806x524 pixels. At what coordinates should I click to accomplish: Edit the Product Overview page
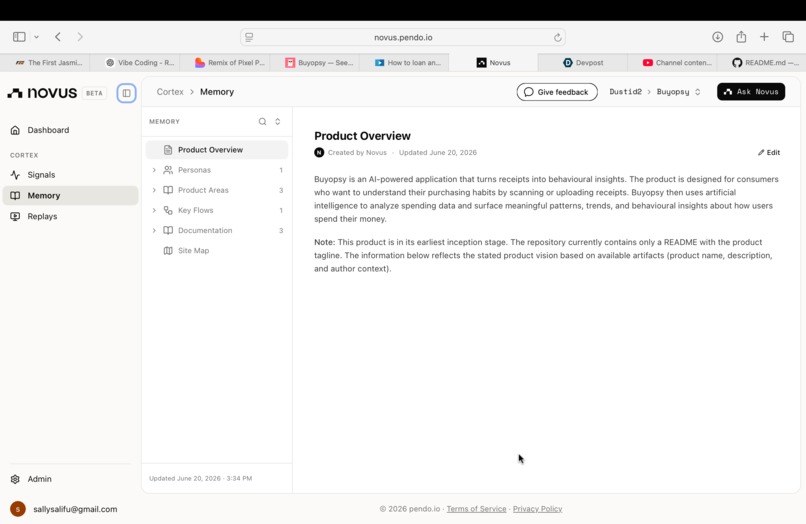pos(769,153)
